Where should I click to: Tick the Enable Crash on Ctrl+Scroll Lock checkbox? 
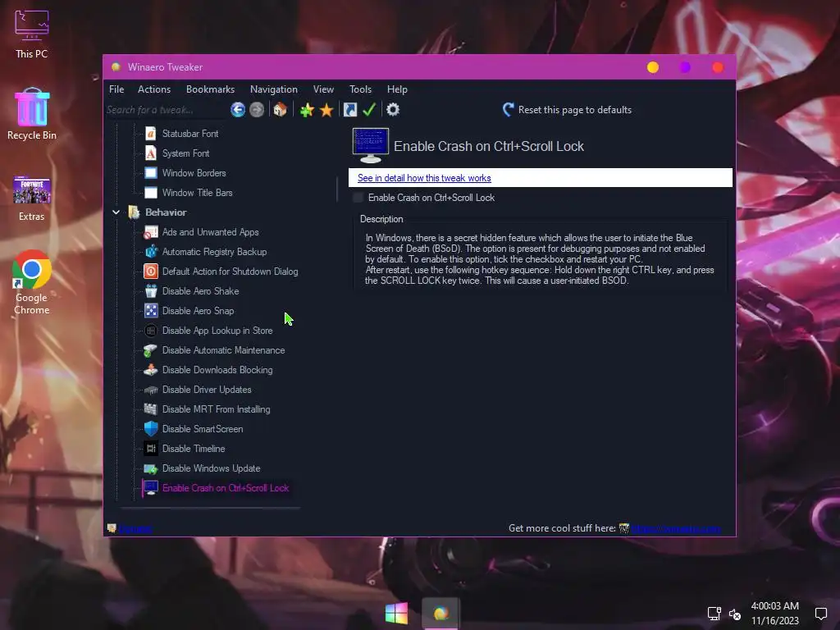pos(358,198)
